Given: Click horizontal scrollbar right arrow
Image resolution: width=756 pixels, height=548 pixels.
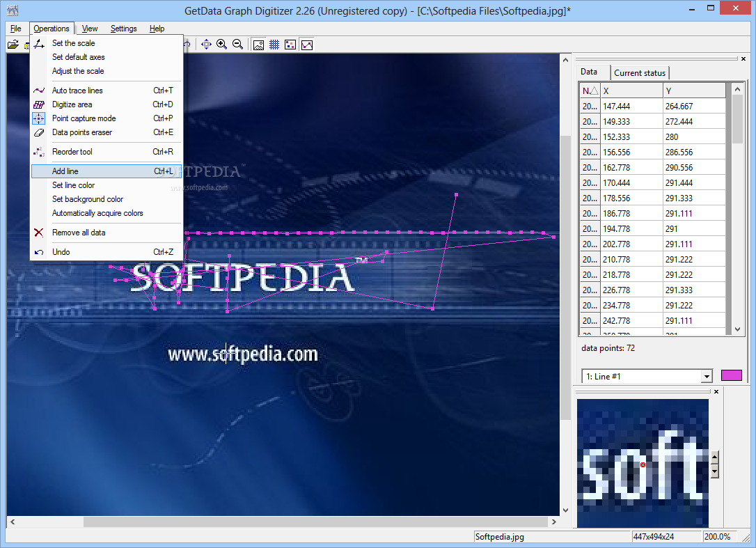Looking at the screenshot, I should (x=554, y=522).
